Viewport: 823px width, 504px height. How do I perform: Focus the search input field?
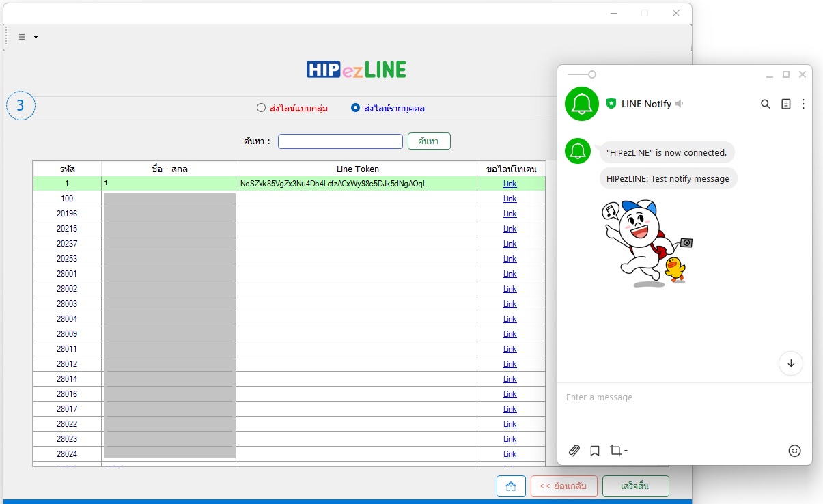click(340, 141)
